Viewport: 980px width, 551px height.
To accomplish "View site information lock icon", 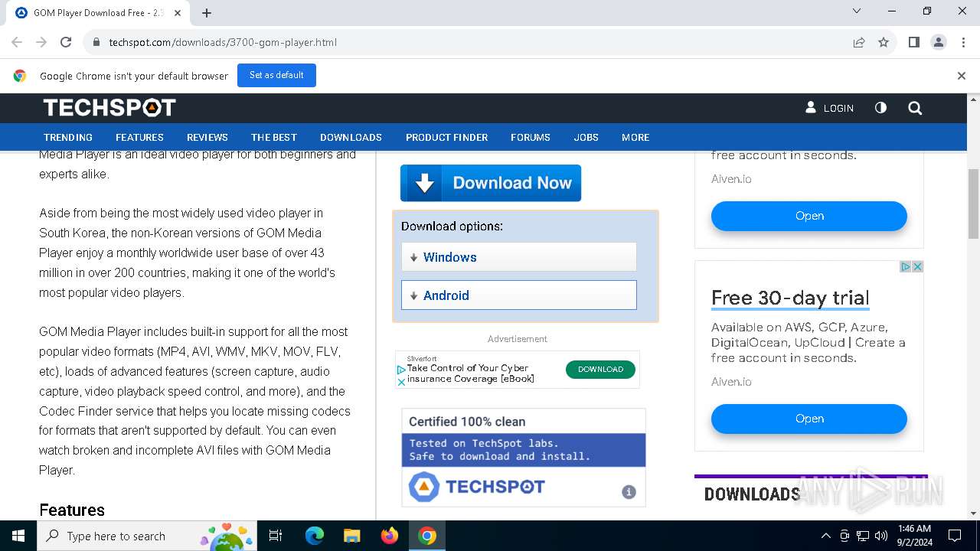I will click(96, 42).
